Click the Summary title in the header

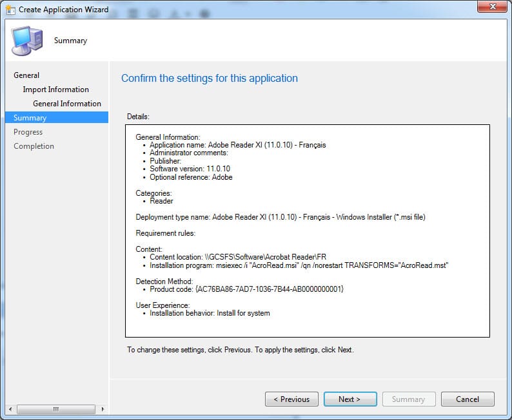tap(70, 41)
